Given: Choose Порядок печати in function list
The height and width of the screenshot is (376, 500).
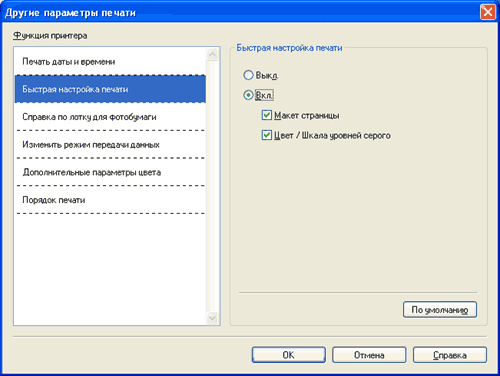Looking at the screenshot, I should tap(110, 200).
